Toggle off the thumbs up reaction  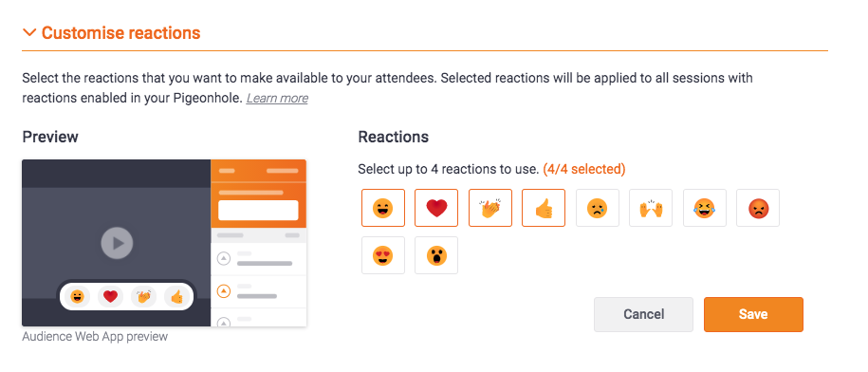coord(544,208)
